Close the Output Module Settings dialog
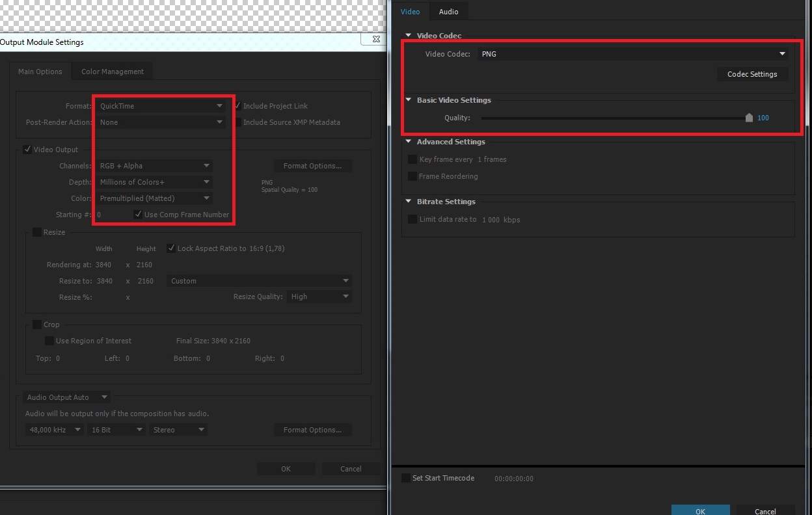Viewport: 812px width, 515px height. point(375,40)
